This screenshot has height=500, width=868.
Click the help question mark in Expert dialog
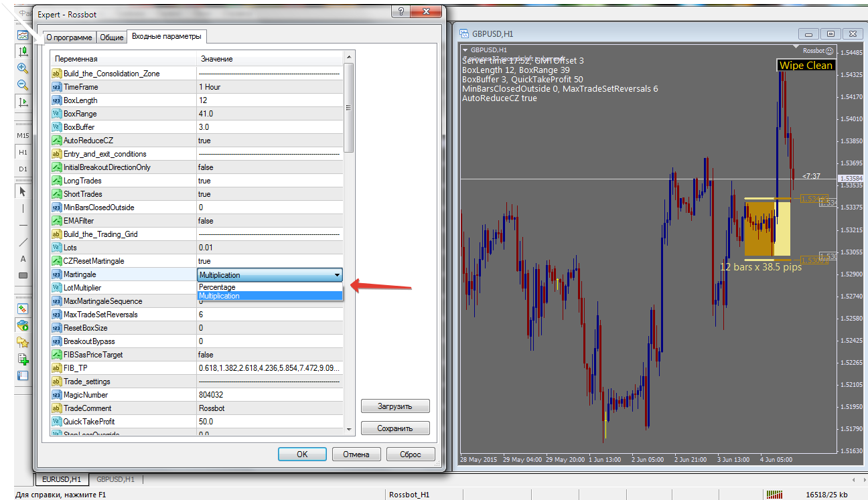coord(402,11)
